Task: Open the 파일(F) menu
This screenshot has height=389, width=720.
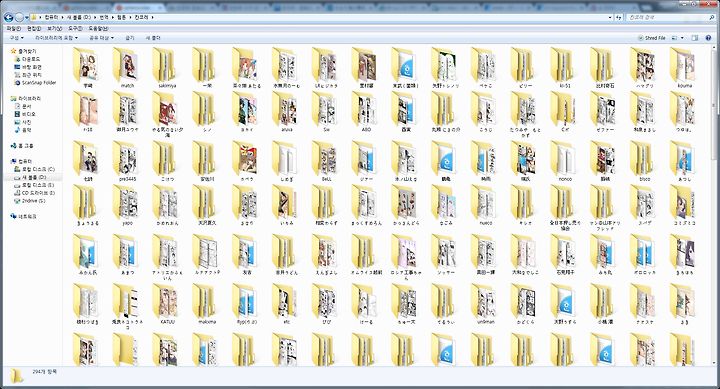Action: 14,28
